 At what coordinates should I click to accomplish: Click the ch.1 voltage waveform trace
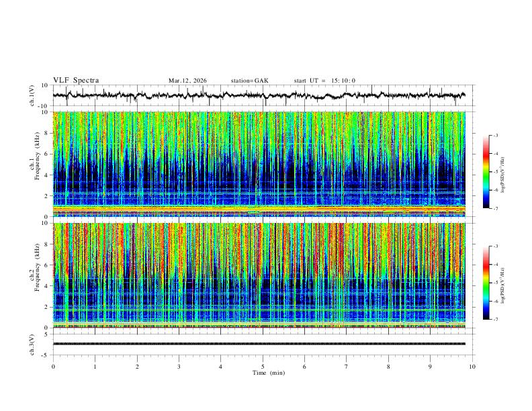259,95
